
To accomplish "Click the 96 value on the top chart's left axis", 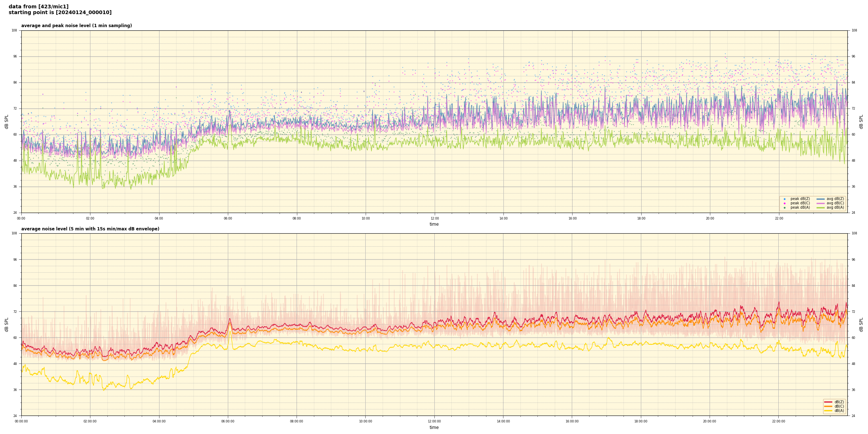I will click(x=14, y=56).
